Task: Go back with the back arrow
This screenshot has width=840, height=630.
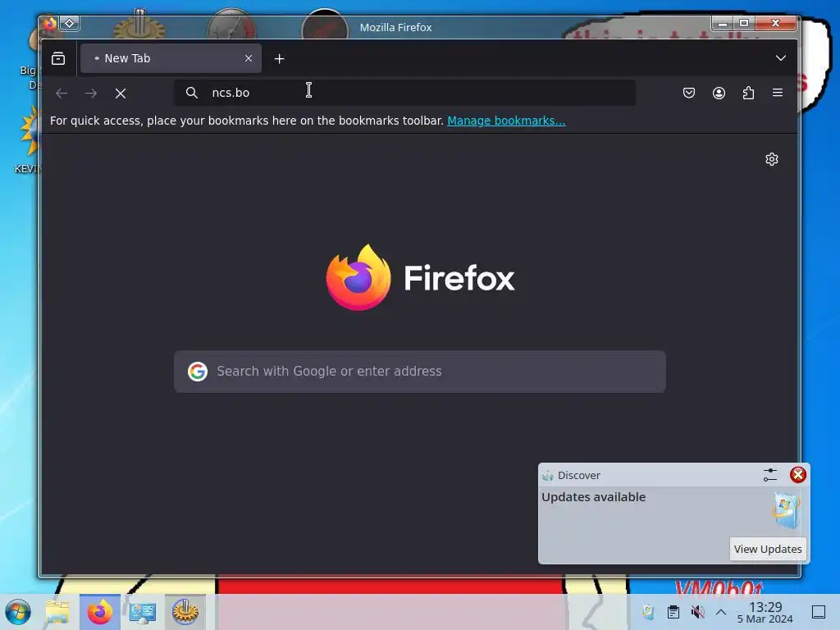Action: tap(62, 94)
